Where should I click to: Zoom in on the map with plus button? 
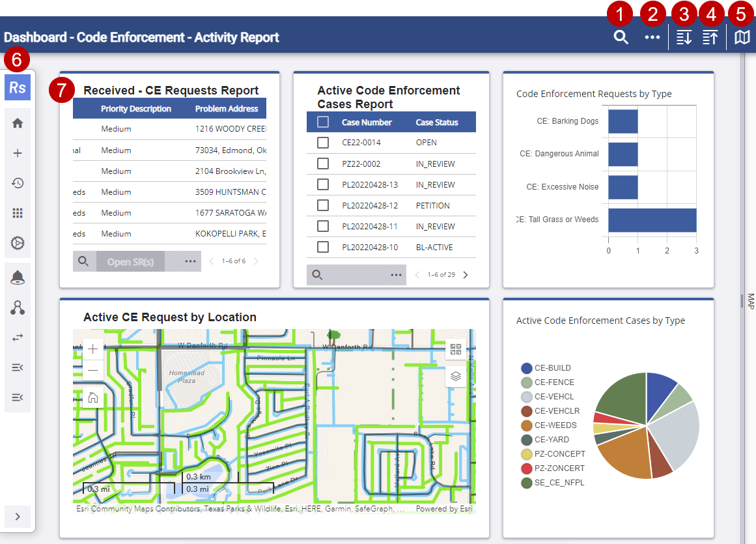pos(92,349)
